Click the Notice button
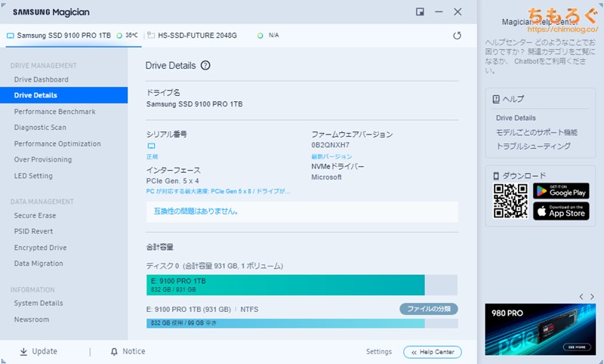This screenshot has width=604, height=364. click(x=128, y=351)
